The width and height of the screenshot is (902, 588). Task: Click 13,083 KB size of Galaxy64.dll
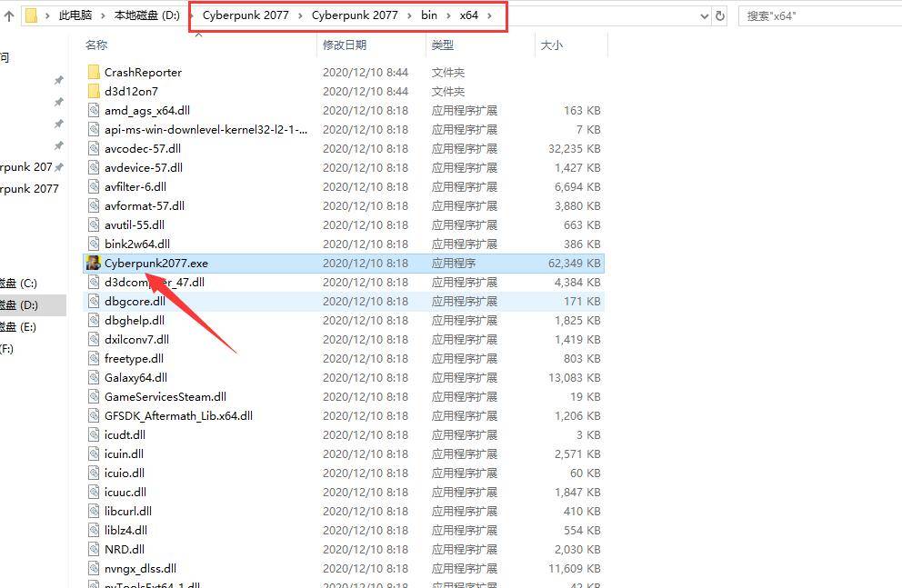pyautogui.click(x=574, y=378)
